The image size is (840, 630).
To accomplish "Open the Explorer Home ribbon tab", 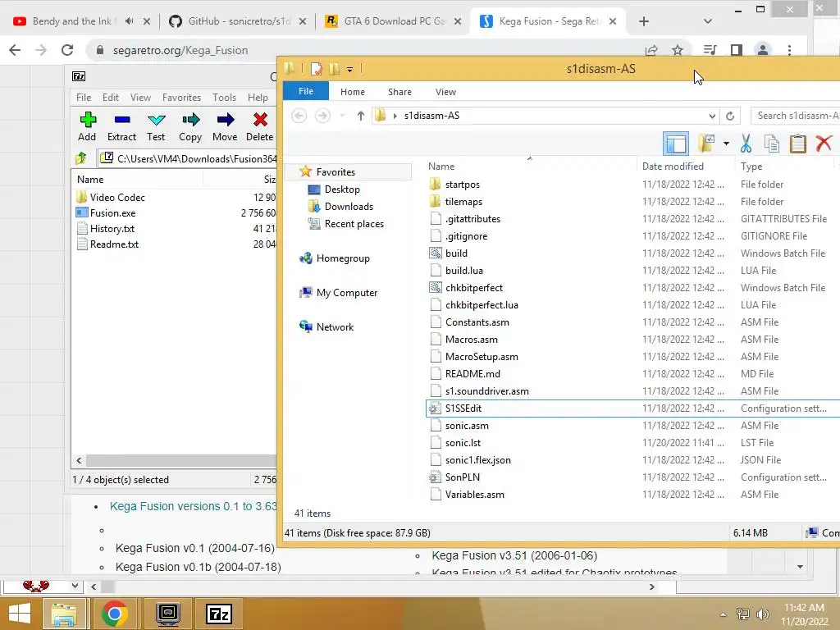I will click(x=353, y=92).
